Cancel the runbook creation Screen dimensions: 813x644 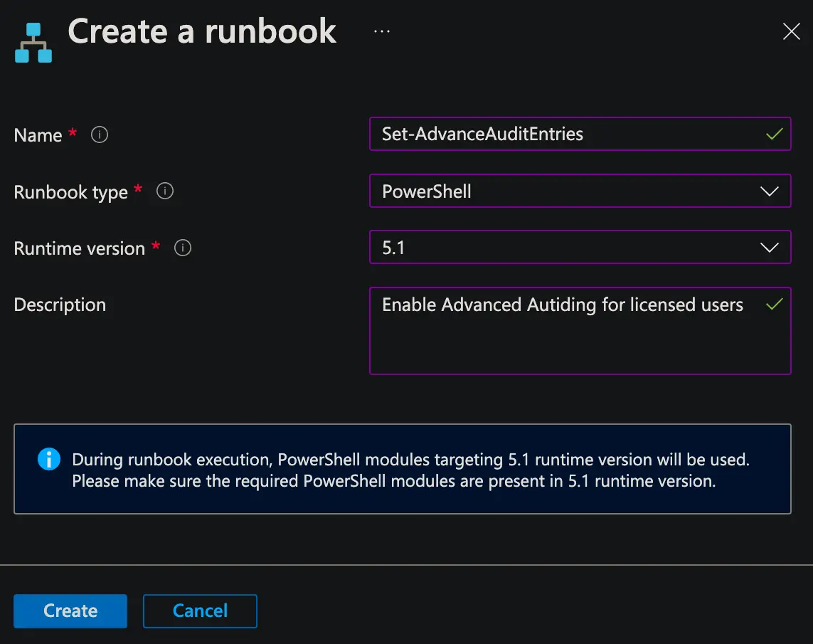tap(200, 611)
